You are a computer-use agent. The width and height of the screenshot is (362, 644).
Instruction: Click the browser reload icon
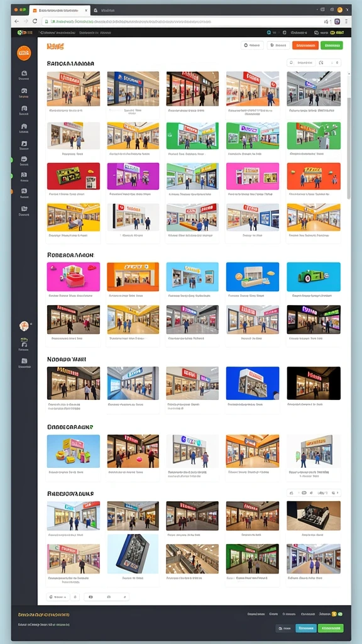click(35, 21)
